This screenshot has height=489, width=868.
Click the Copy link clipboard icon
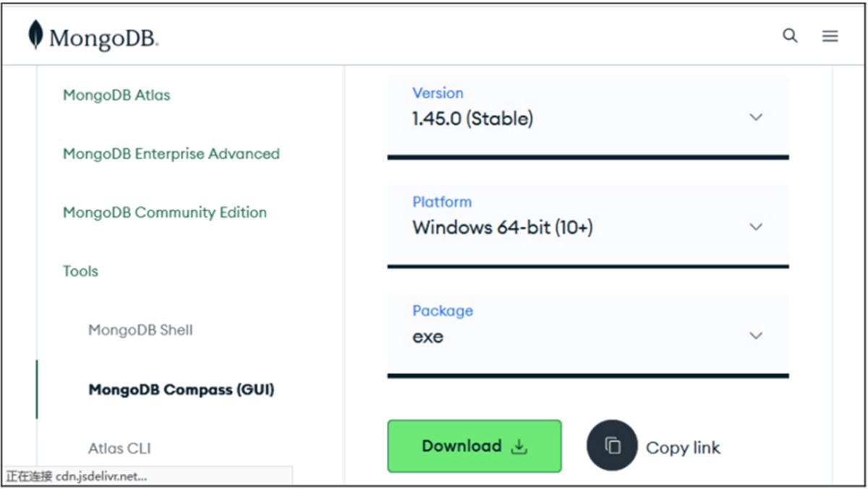pos(612,446)
